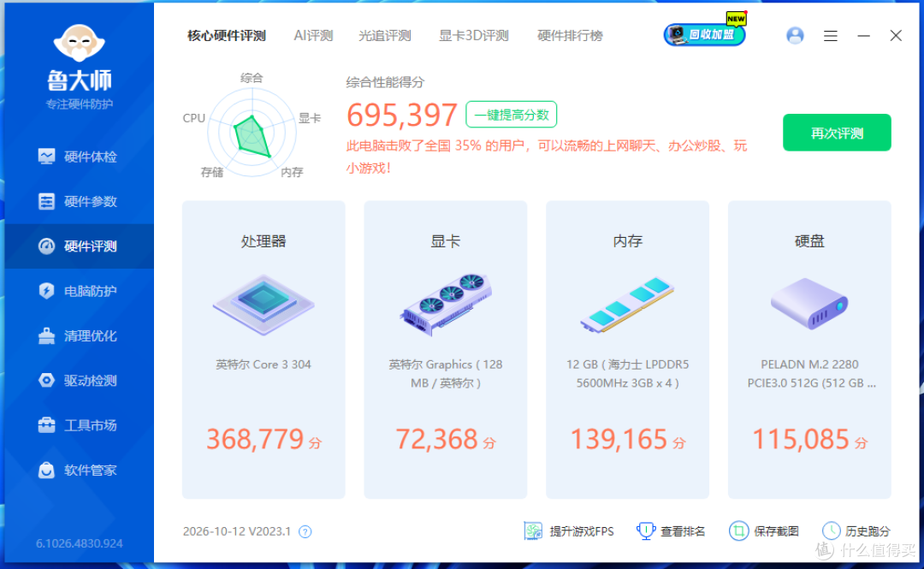Click total score 695,397
Screen dimensions: 924x569
coord(402,115)
